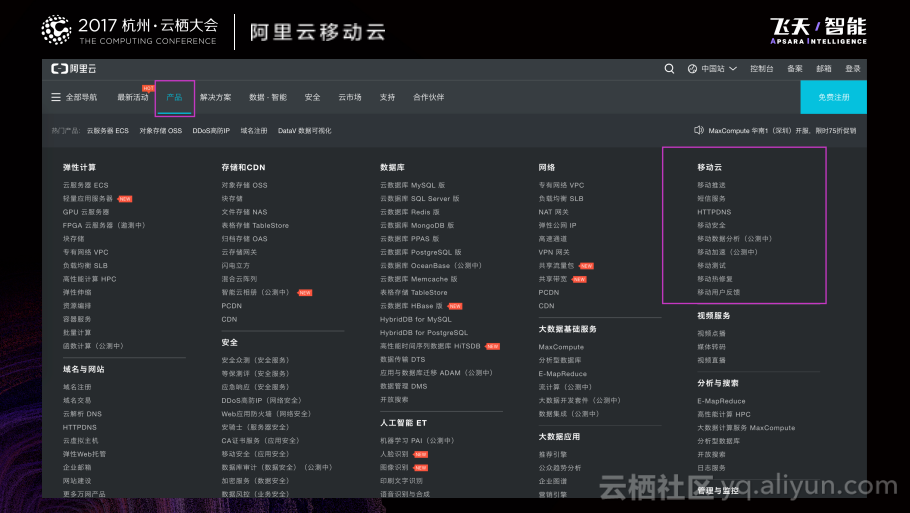
Task: Open 批量计算
Action: 77,333
